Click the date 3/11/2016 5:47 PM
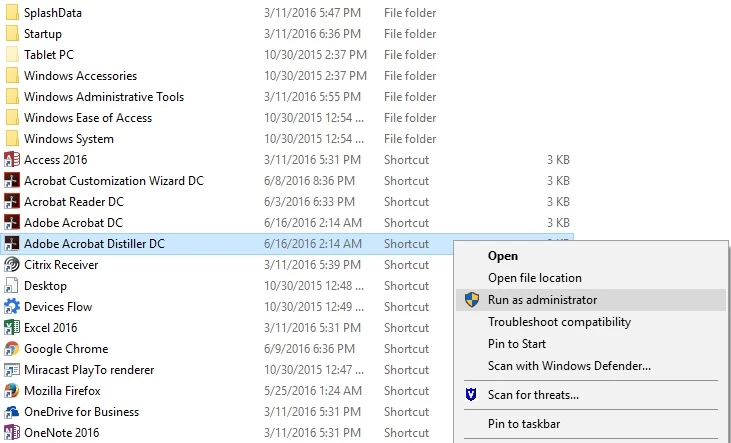731x443 pixels. pyautogui.click(x=312, y=13)
